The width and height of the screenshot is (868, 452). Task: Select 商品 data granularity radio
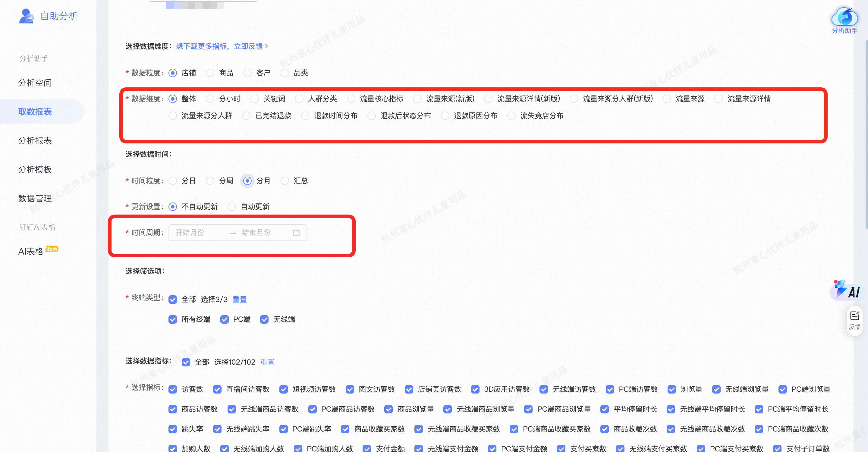pos(210,73)
